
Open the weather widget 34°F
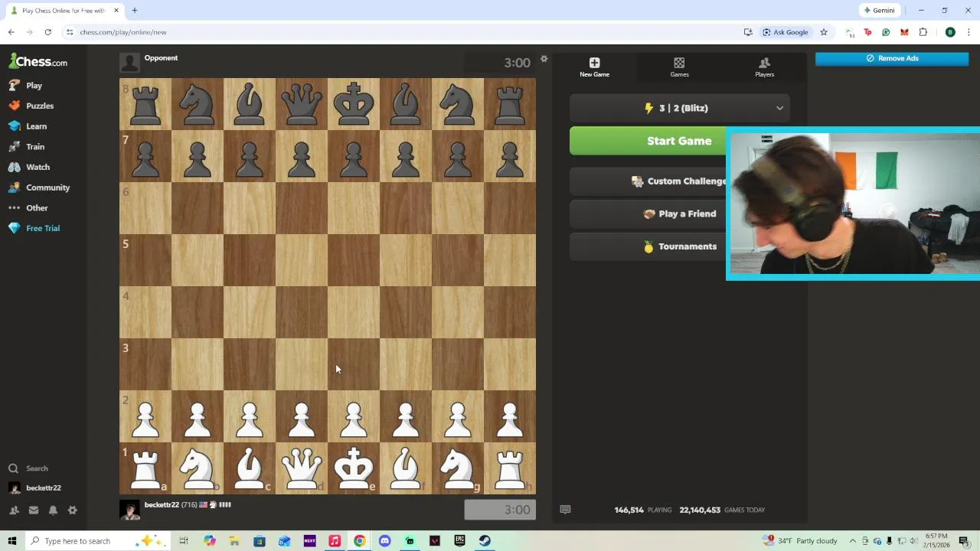click(800, 541)
